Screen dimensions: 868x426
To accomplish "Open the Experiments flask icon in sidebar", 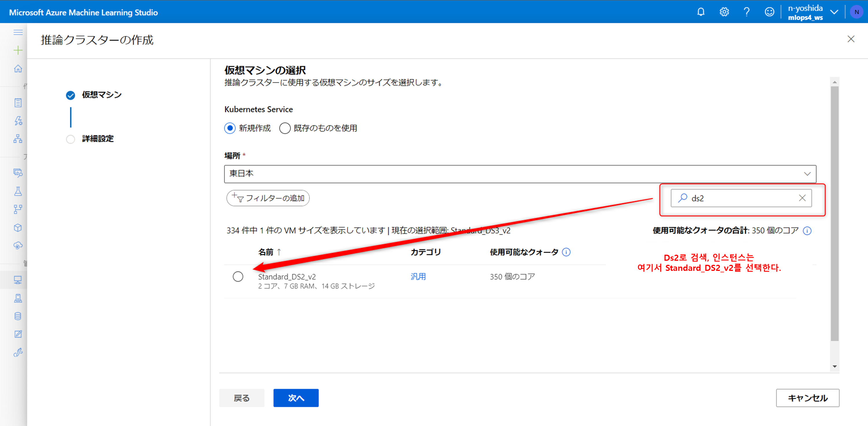I will (18, 191).
